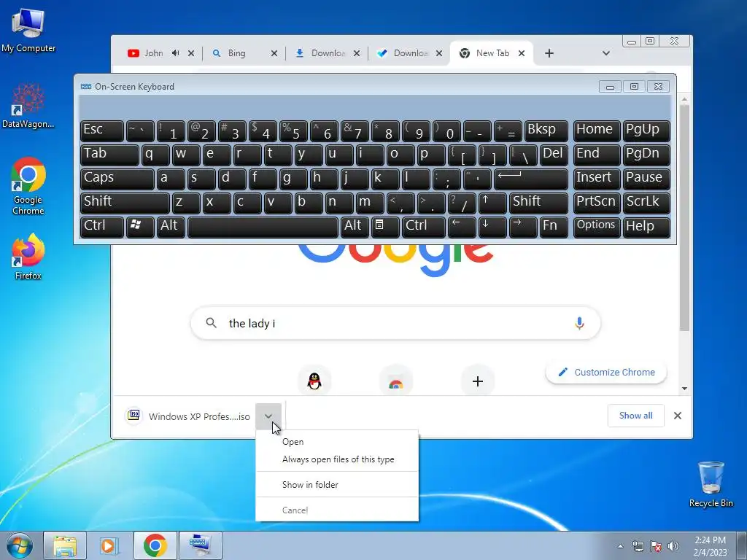The width and height of the screenshot is (747, 560).
Task: Add a shortcut with the plus tile
Action: pyautogui.click(x=477, y=381)
